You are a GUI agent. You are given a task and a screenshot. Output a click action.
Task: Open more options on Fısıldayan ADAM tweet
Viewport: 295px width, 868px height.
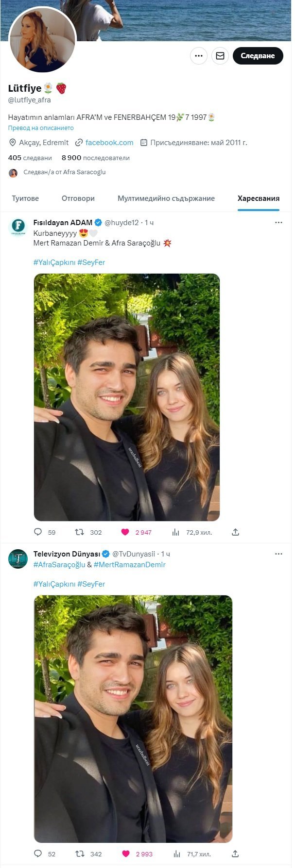278,223
